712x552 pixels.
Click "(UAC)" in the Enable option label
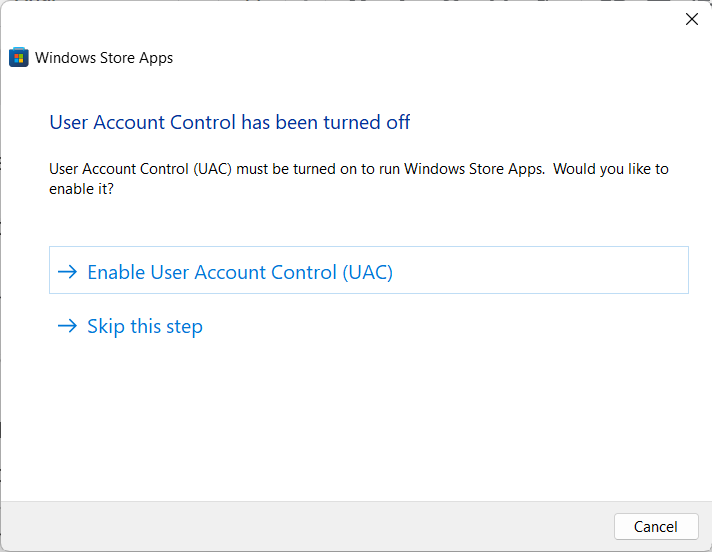click(x=367, y=272)
